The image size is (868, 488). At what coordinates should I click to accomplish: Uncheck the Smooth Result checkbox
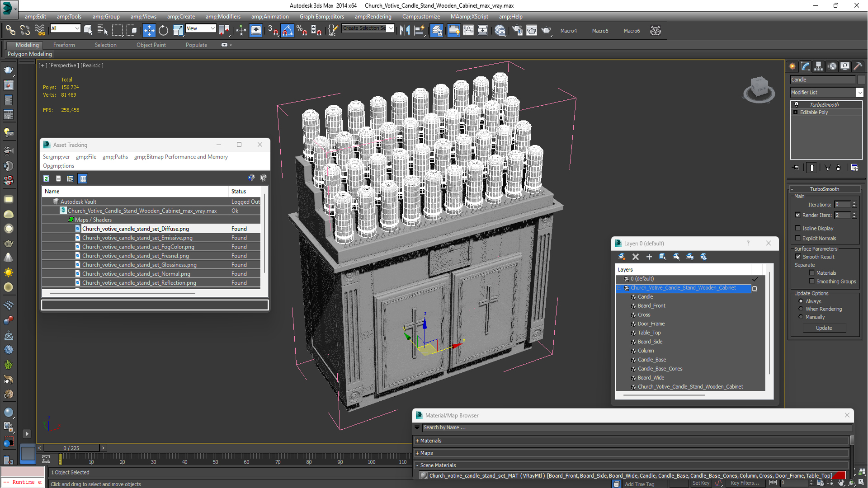(x=798, y=257)
